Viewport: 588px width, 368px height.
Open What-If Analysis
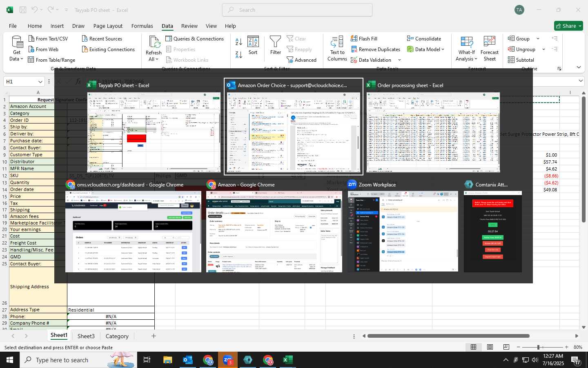coord(467,48)
